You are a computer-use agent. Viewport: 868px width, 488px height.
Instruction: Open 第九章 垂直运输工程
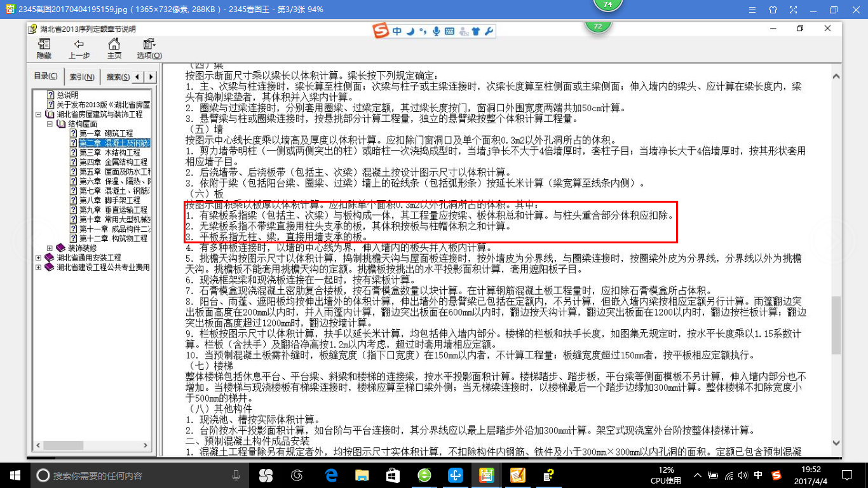(109, 210)
